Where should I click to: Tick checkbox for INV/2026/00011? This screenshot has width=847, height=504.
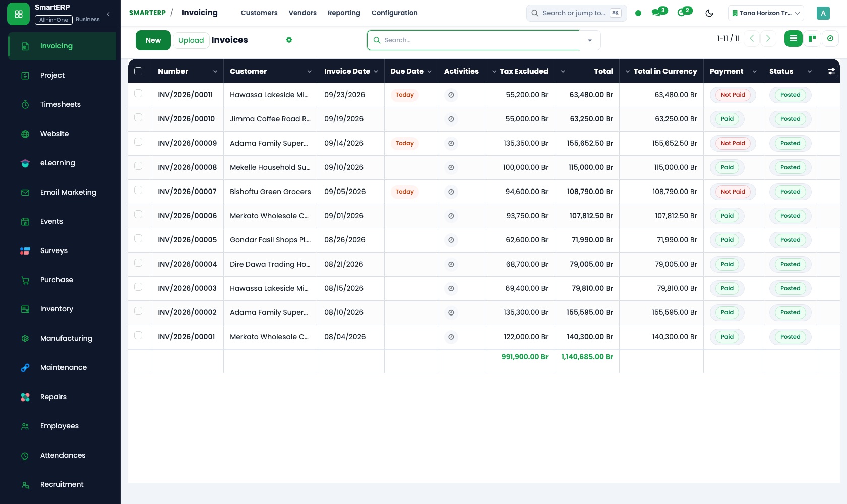pyautogui.click(x=138, y=93)
